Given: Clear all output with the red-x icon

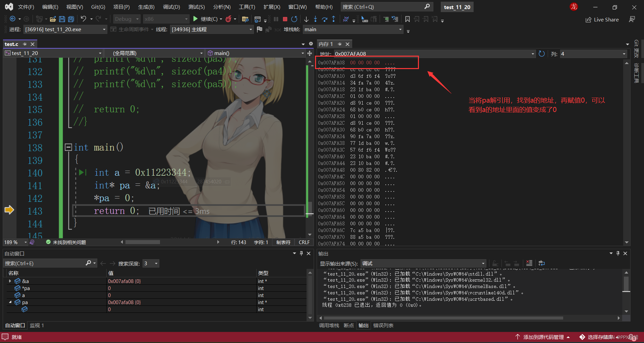Looking at the screenshot, I should [529, 263].
